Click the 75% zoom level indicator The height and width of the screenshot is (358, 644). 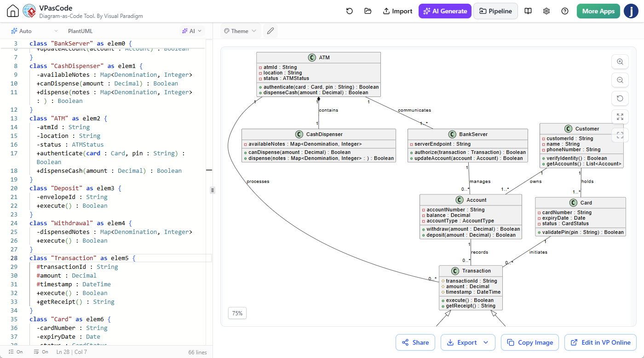pos(237,313)
